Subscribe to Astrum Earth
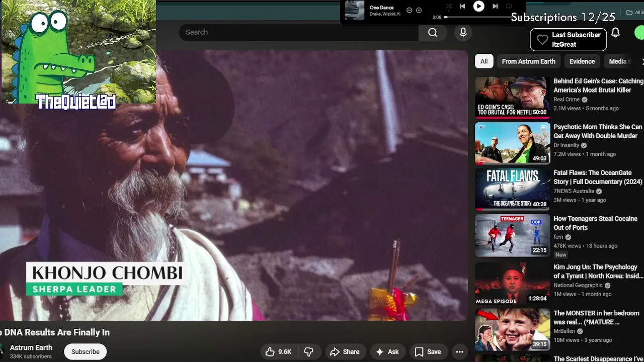 pos(85,352)
